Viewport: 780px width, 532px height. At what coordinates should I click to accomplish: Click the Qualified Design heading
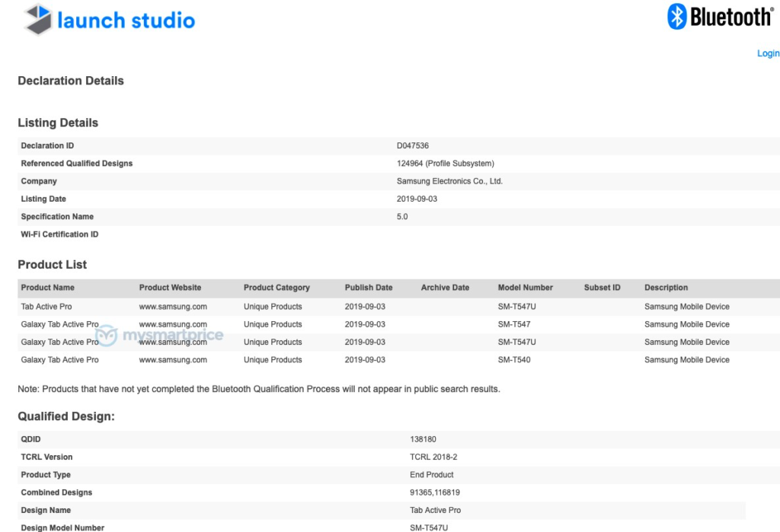[x=66, y=416]
